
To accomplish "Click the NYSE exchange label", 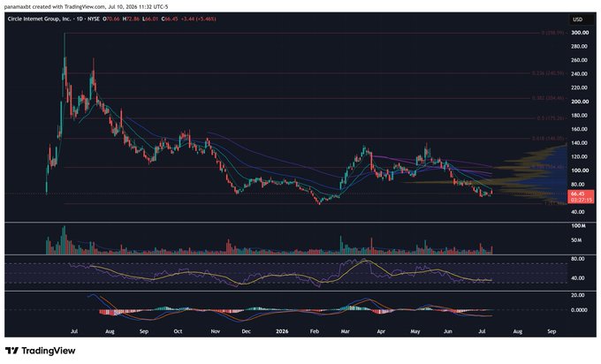I will coord(94,19).
